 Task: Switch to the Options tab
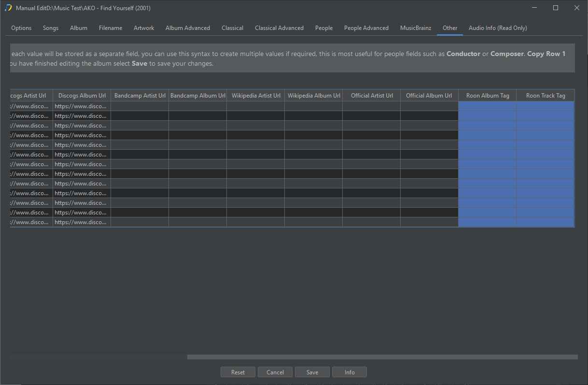21,28
